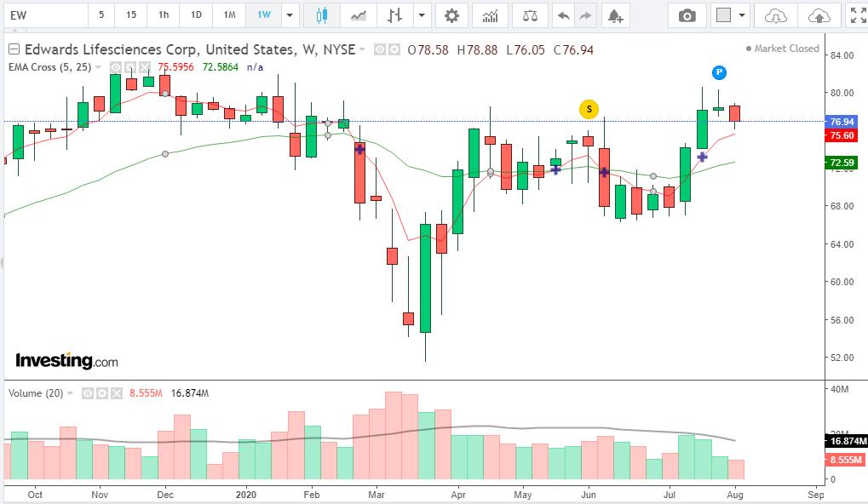868x504 pixels.
Task: Switch to the 1M interval
Action: coord(230,15)
